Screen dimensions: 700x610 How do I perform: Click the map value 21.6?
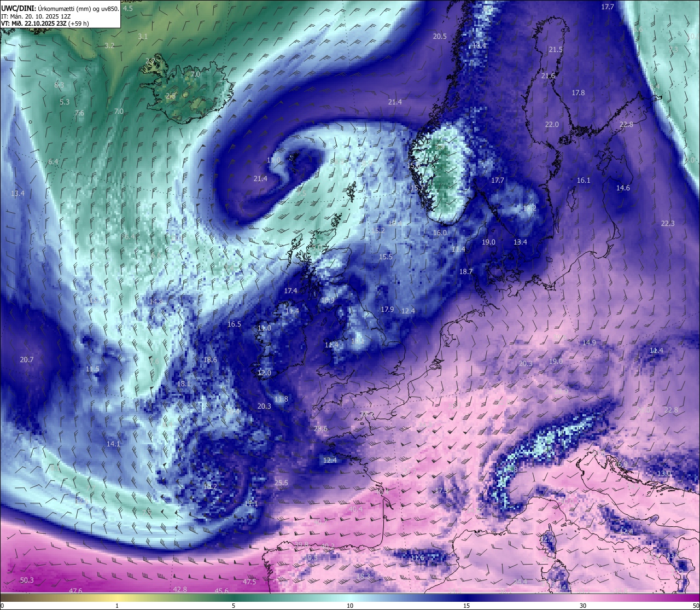pyautogui.click(x=548, y=75)
